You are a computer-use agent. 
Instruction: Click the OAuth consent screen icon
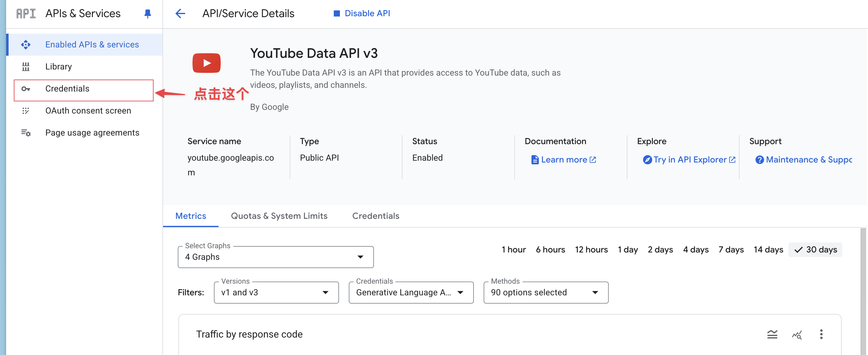pyautogui.click(x=26, y=111)
